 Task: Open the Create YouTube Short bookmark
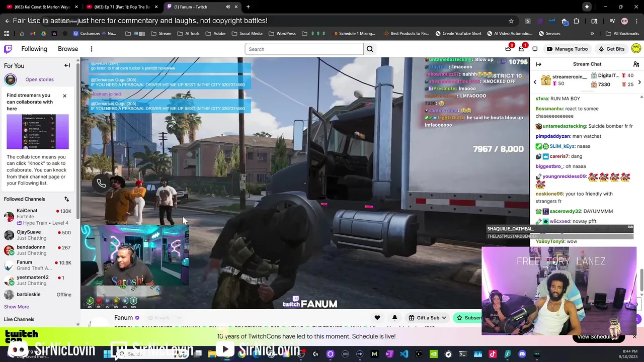coord(458,34)
